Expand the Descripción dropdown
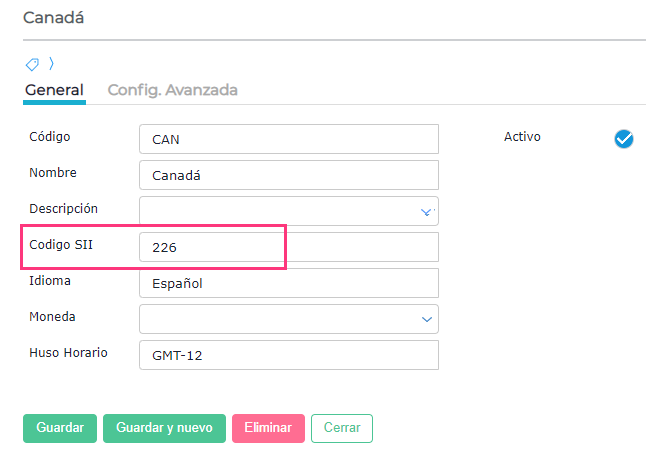The width and height of the screenshot is (650, 449). [x=427, y=211]
